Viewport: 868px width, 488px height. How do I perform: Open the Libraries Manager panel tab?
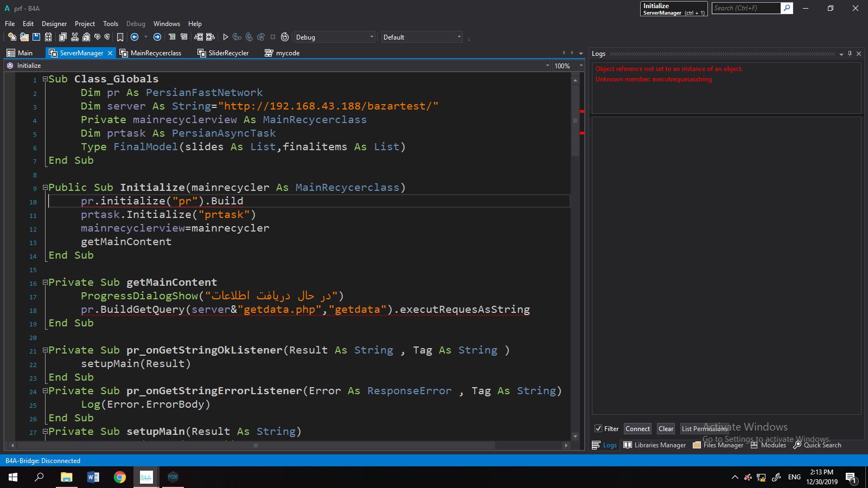pyautogui.click(x=655, y=445)
